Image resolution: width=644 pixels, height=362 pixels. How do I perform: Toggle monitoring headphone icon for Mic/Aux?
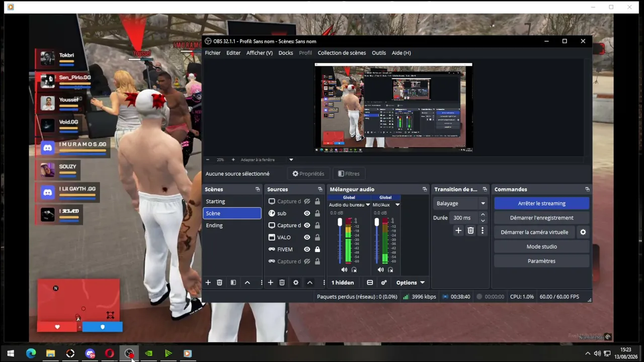click(390, 270)
